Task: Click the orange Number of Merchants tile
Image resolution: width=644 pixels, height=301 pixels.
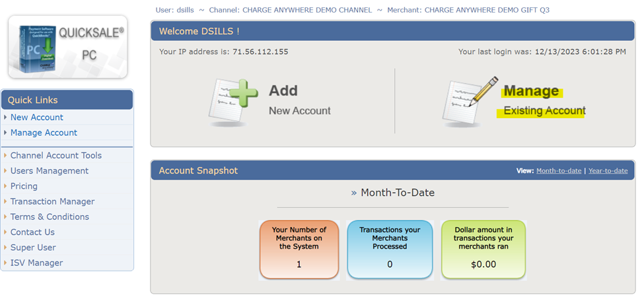Action: click(299, 250)
